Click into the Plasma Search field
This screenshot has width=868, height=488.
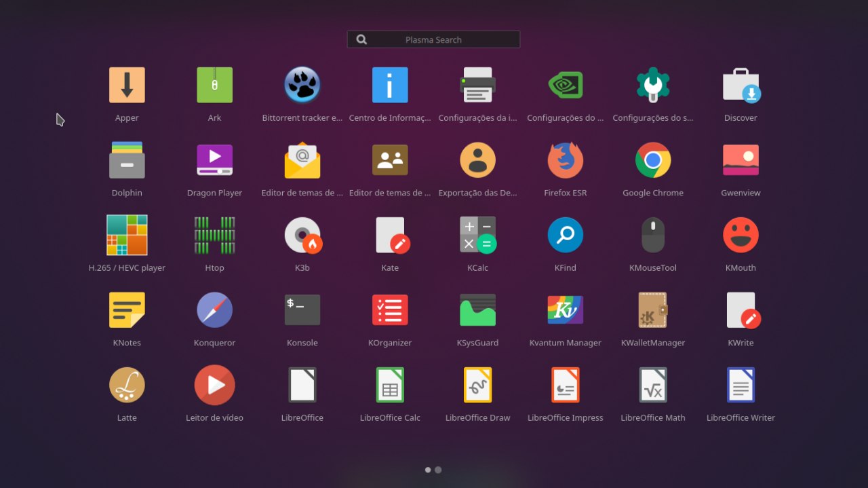(433, 39)
